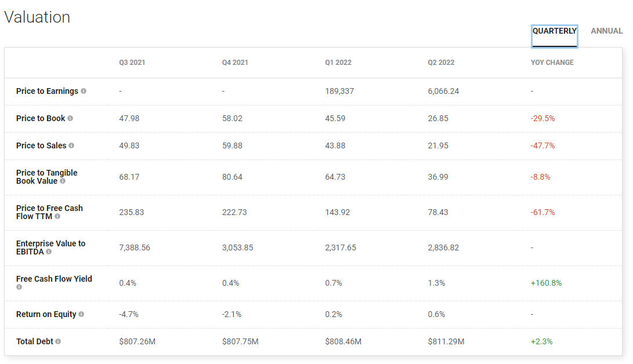The width and height of the screenshot is (633, 364).
Task: Click the Valuation section heading
Action: (37, 17)
